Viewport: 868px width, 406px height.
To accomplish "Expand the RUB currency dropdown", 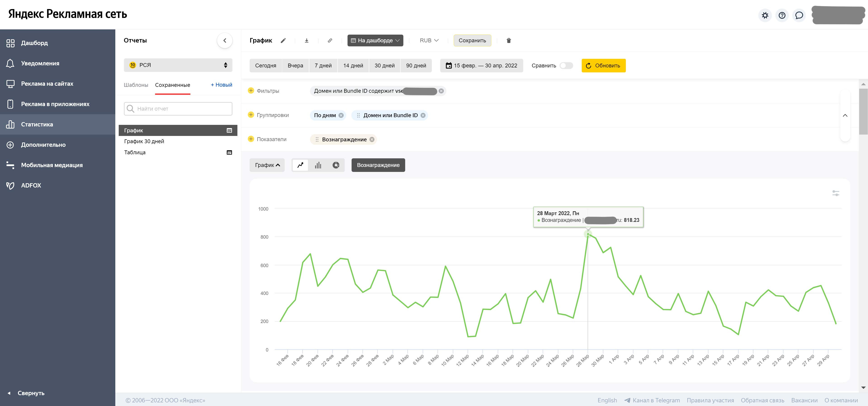I will pyautogui.click(x=429, y=40).
